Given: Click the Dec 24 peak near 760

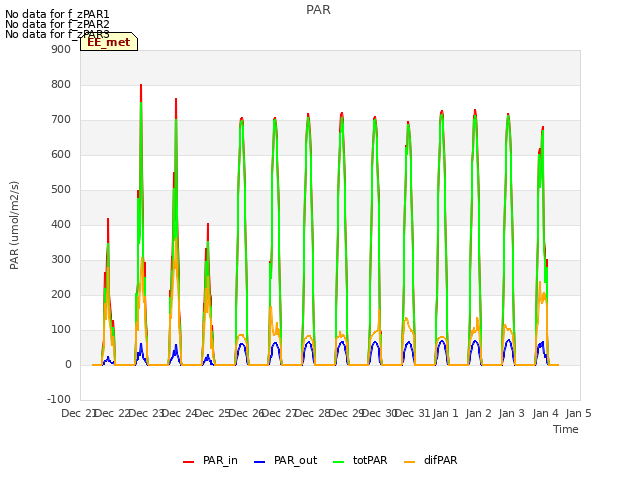Looking at the screenshot, I should (176, 100).
